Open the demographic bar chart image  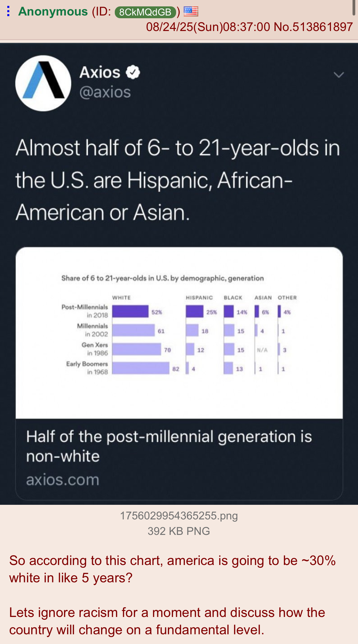pos(179,333)
